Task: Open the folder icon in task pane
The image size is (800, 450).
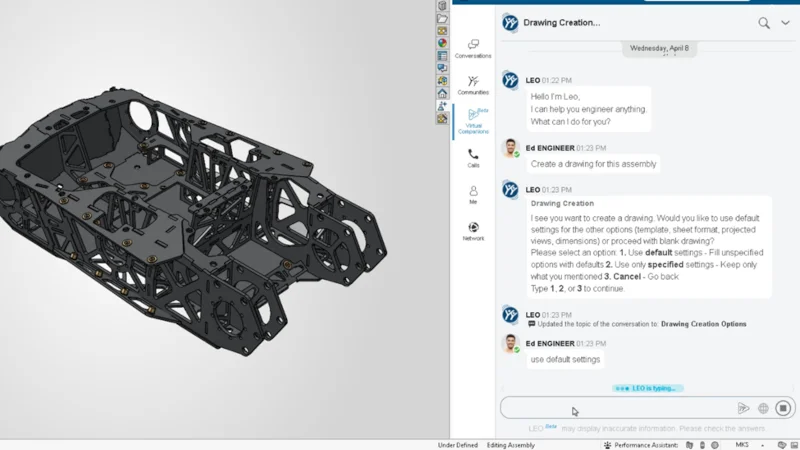Action: [442, 18]
